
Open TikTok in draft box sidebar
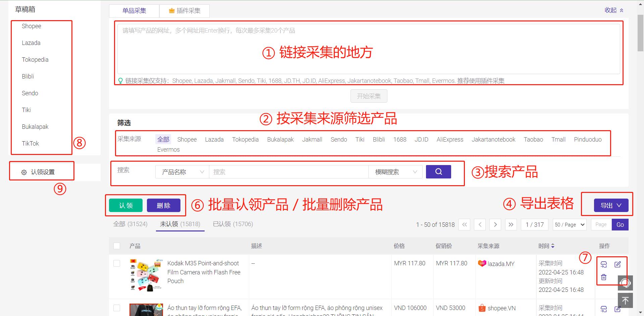[31, 144]
